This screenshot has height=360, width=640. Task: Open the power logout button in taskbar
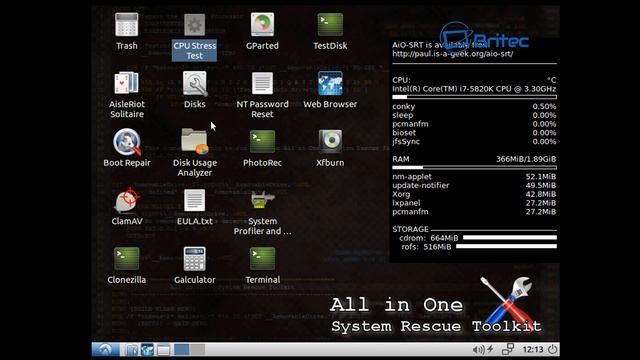pos(552,349)
